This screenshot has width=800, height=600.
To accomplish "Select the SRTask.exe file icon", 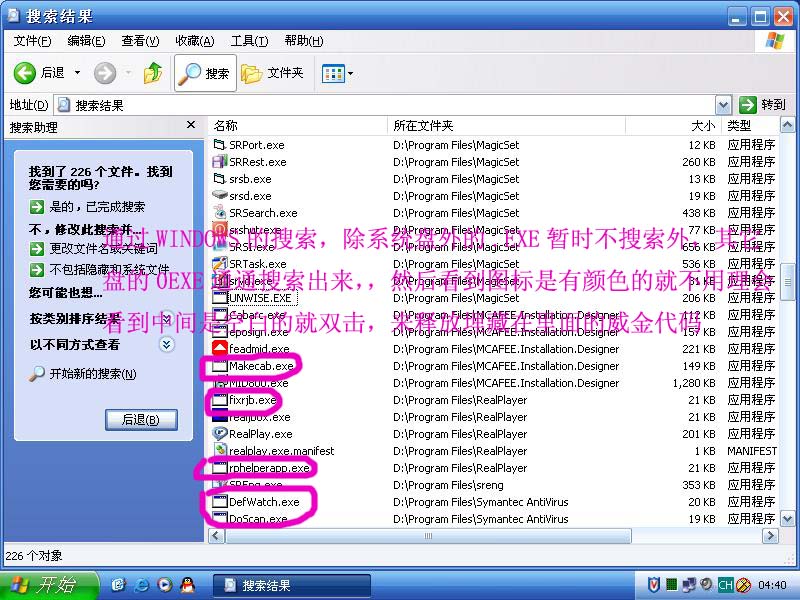I will pos(219,264).
